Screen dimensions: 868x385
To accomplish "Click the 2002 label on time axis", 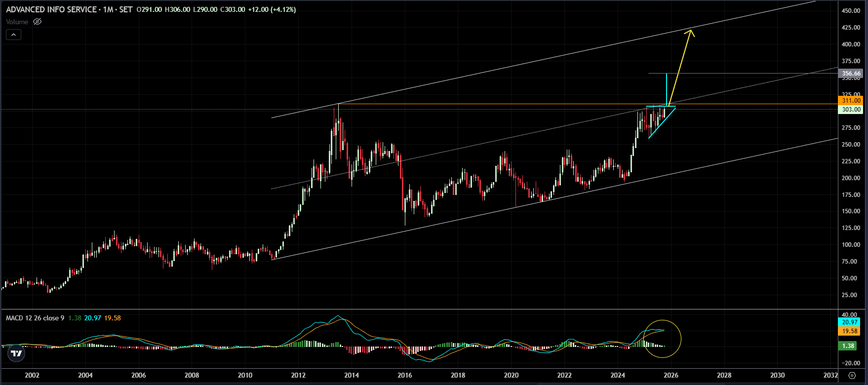I will tap(32, 375).
